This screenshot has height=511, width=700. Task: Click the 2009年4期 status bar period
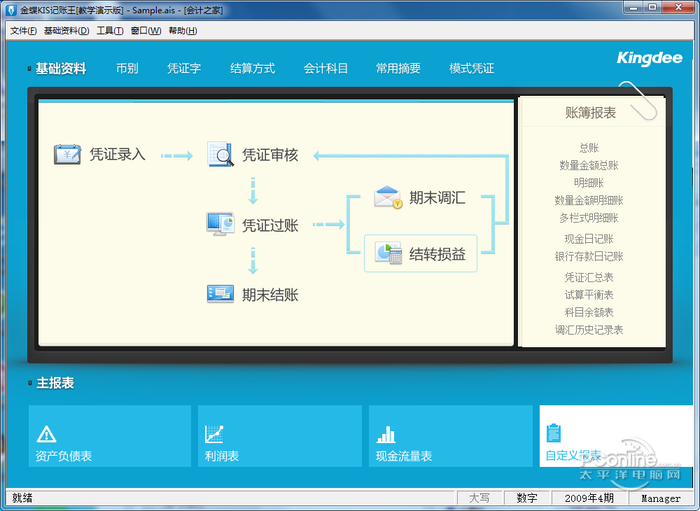(x=589, y=498)
